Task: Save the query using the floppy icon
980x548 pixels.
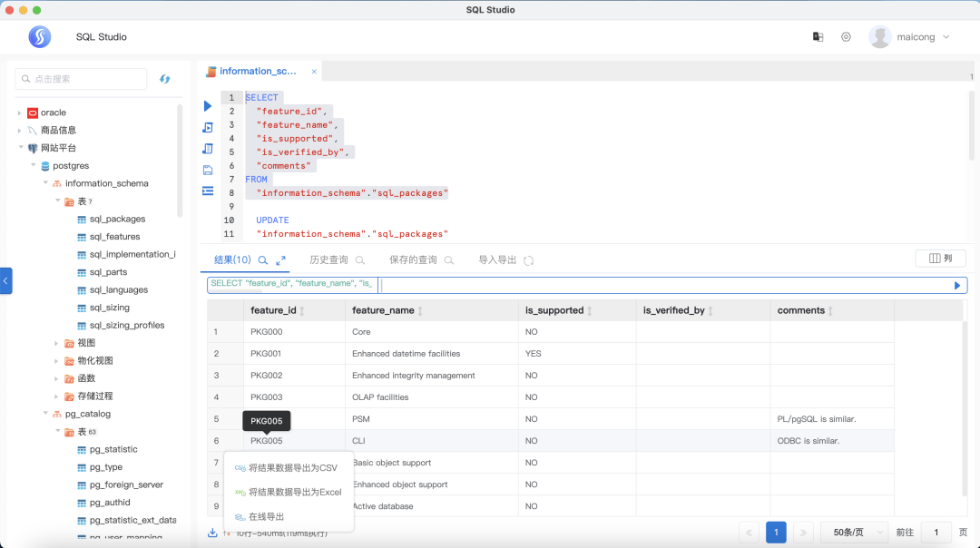Action: [208, 170]
